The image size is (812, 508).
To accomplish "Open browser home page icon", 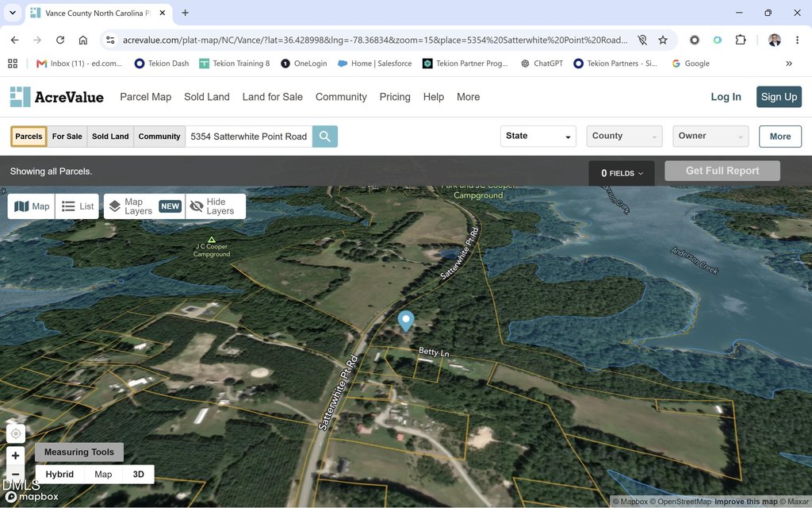I will click(x=82, y=40).
